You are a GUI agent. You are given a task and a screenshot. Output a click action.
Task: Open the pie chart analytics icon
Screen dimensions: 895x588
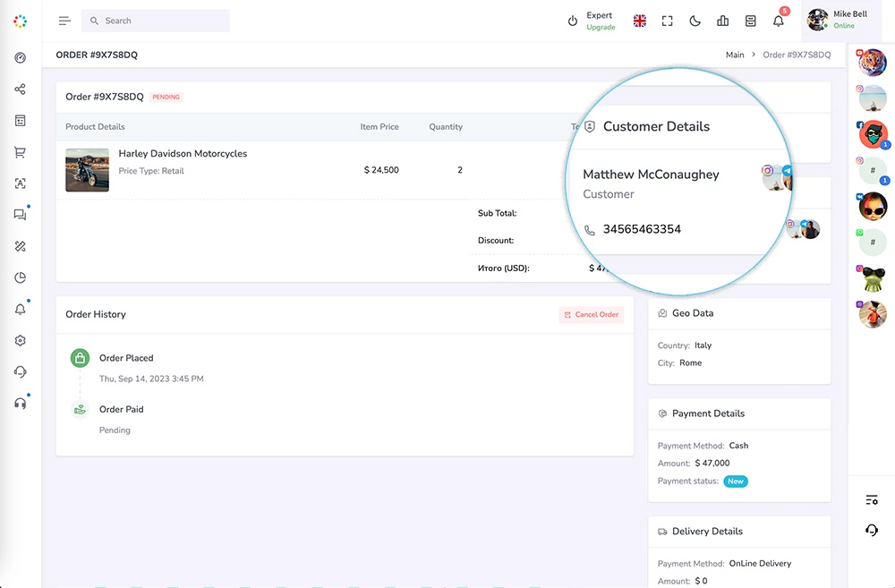[20, 277]
